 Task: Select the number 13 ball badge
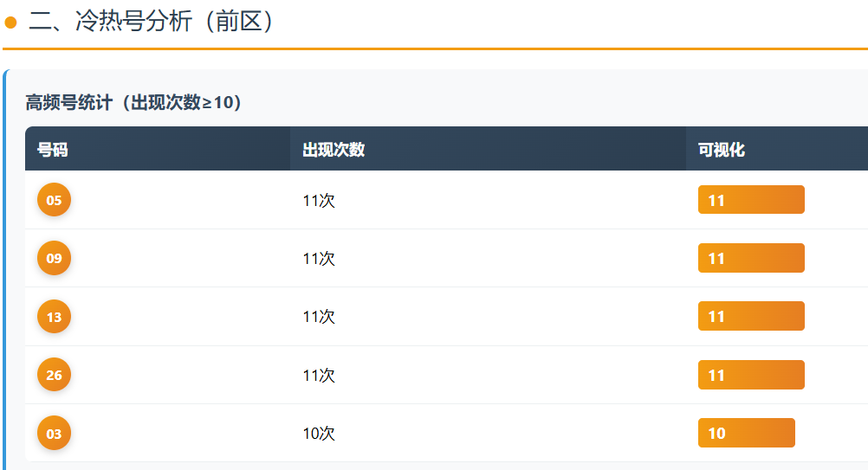54,317
